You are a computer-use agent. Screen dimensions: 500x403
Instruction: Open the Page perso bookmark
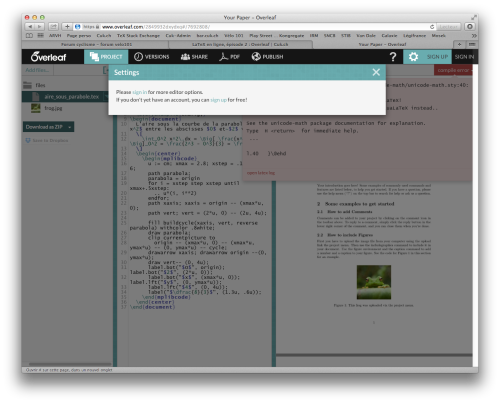[x=79, y=36]
